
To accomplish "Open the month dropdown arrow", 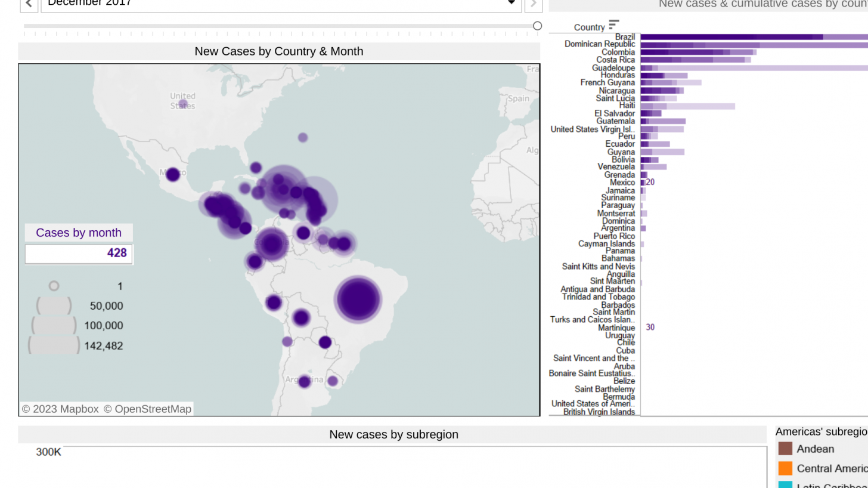I will click(511, 3).
